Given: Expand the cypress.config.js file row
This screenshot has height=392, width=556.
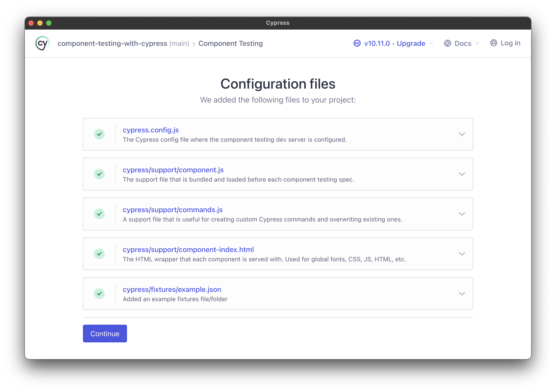Looking at the screenshot, I should click(x=462, y=134).
